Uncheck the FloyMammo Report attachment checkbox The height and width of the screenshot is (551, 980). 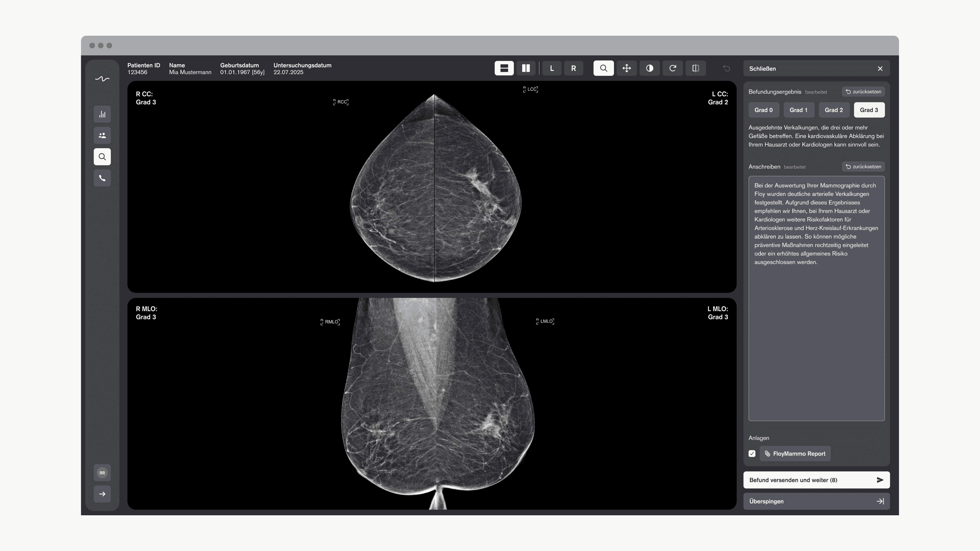(x=752, y=454)
